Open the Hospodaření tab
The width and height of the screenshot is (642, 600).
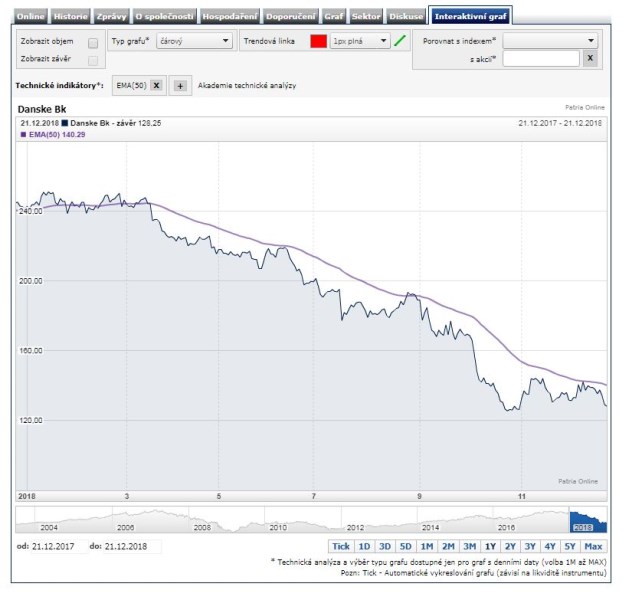[x=228, y=17]
